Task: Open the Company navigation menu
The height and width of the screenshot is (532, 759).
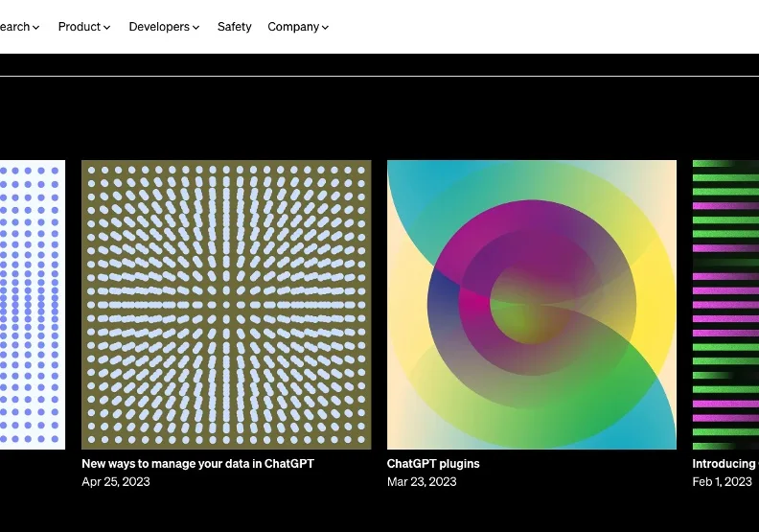Action: [x=298, y=27]
